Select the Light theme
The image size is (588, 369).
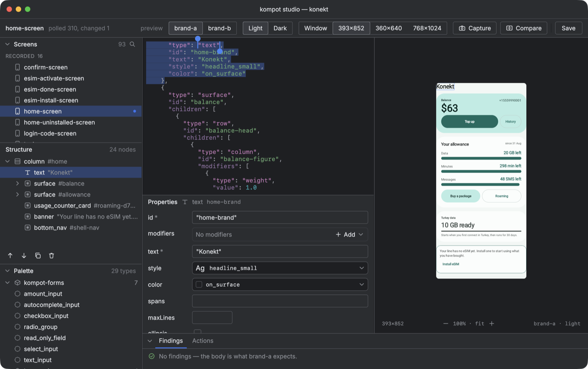coord(255,28)
